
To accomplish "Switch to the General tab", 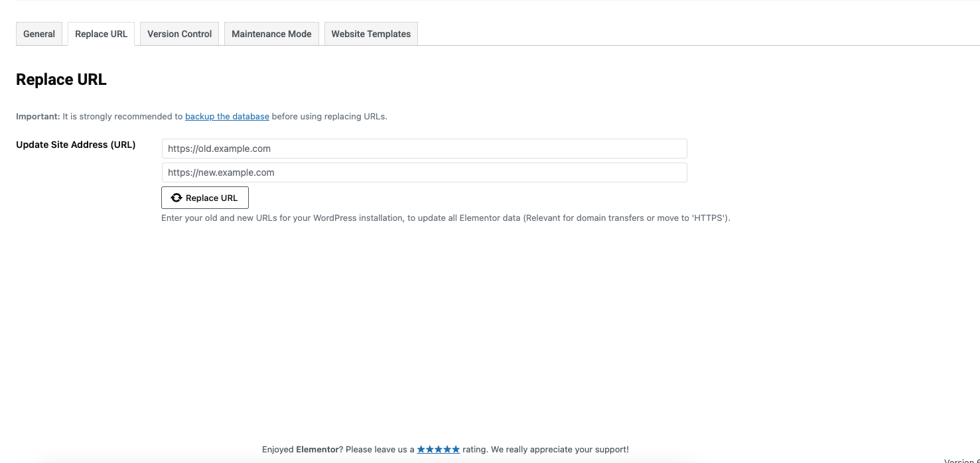I will [x=39, y=34].
